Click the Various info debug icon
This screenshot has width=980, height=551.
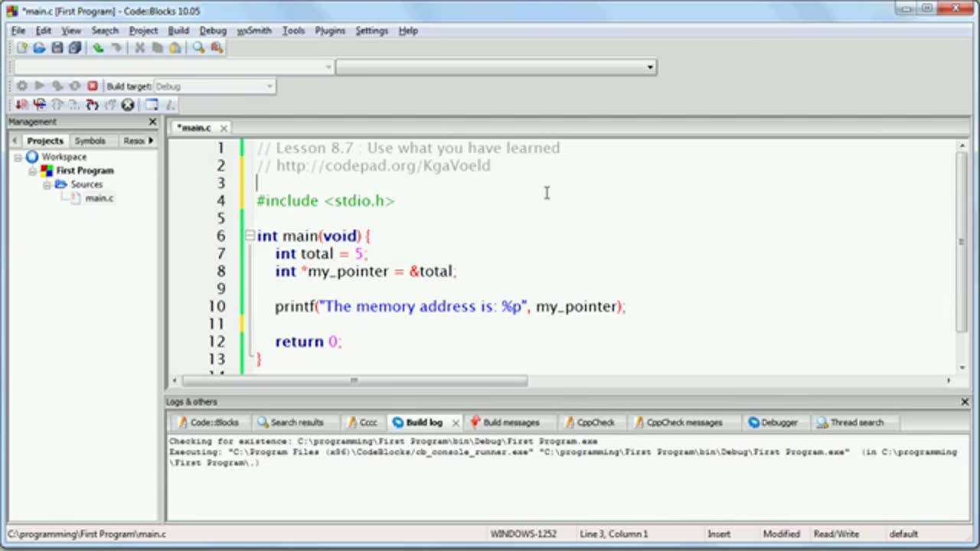click(x=170, y=105)
